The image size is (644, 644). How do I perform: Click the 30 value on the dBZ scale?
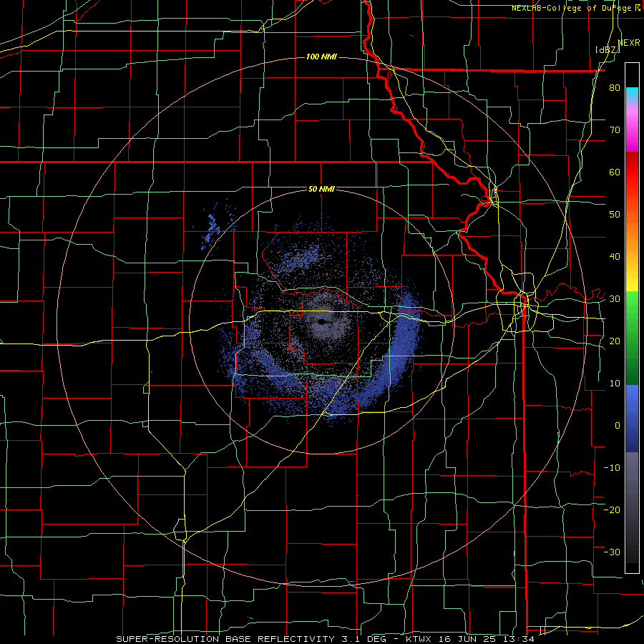coord(615,299)
